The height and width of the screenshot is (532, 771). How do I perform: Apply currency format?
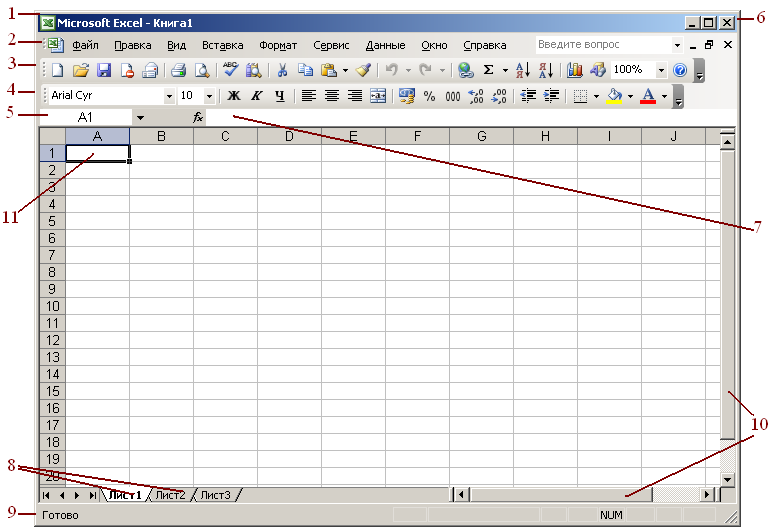click(406, 96)
